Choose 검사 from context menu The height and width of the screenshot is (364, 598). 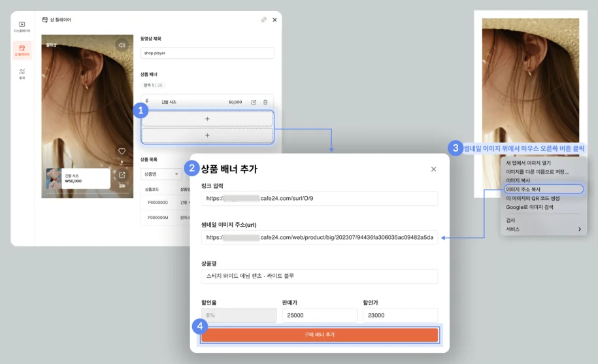pyautogui.click(x=510, y=220)
